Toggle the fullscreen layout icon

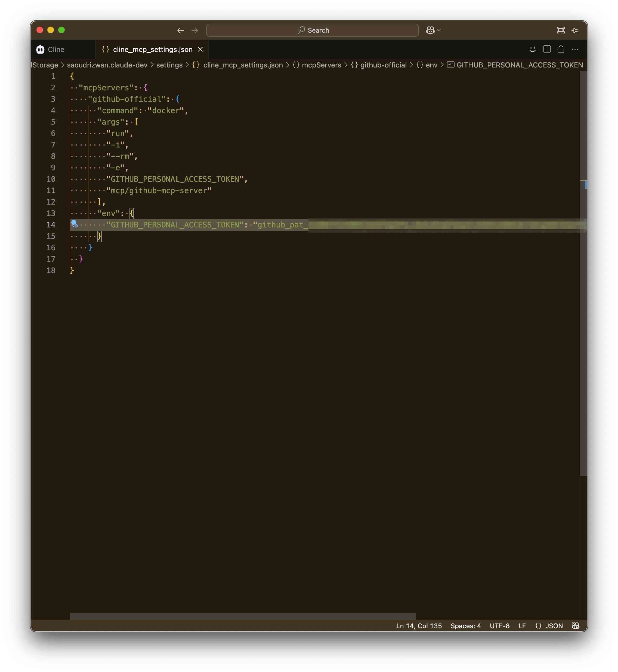[561, 30]
